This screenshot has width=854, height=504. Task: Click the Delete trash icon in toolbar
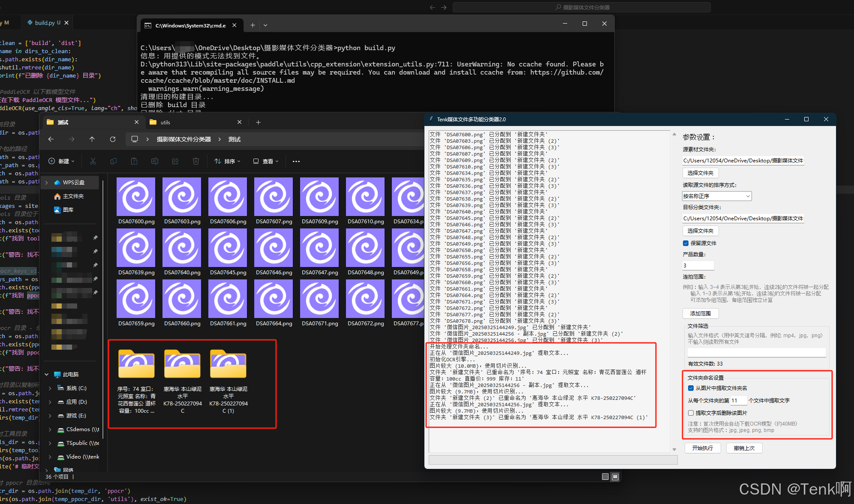tap(196, 161)
